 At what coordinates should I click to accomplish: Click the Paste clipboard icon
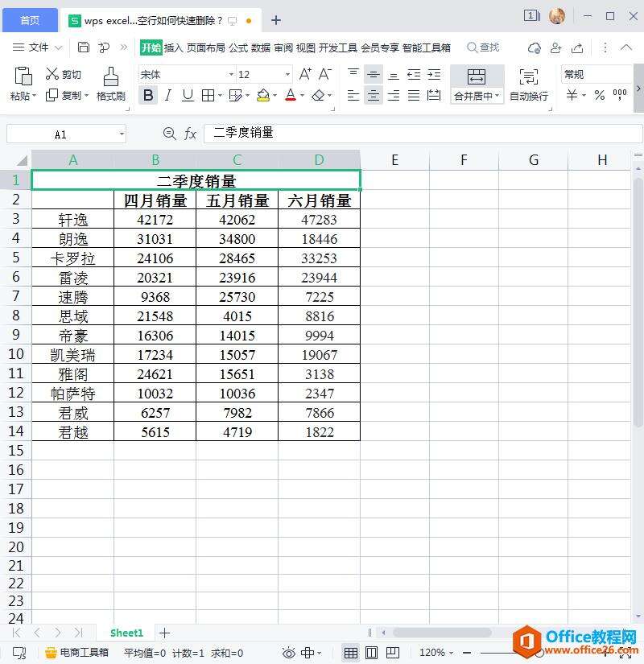(23, 76)
